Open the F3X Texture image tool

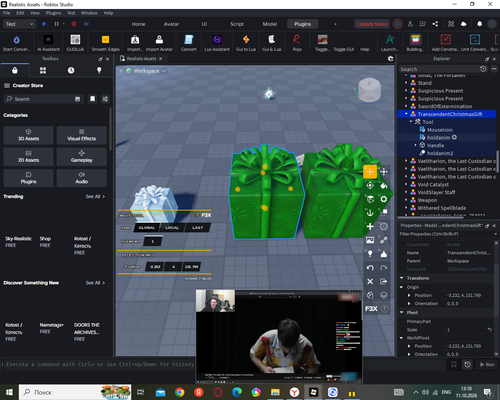tap(370, 240)
